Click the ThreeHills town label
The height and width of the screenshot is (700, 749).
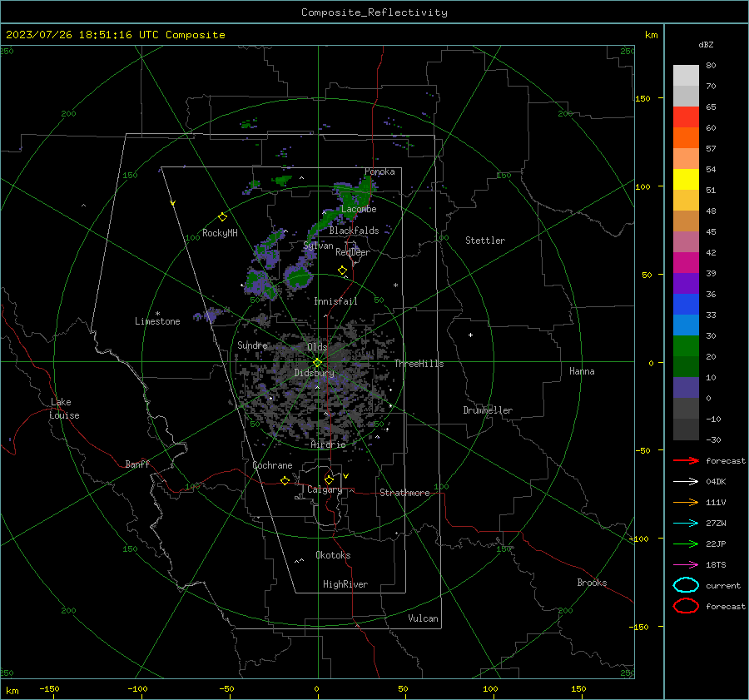point(419,364)
